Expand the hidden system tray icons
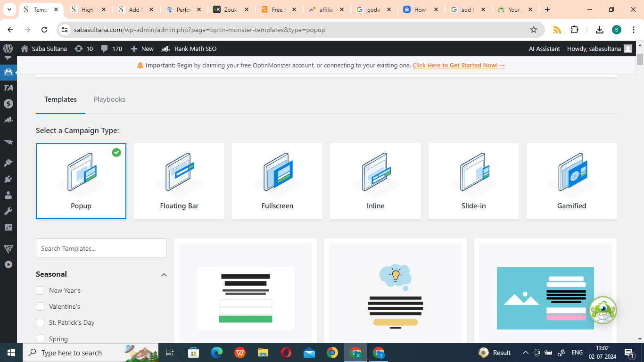The image size is (644, 362). 525,353
